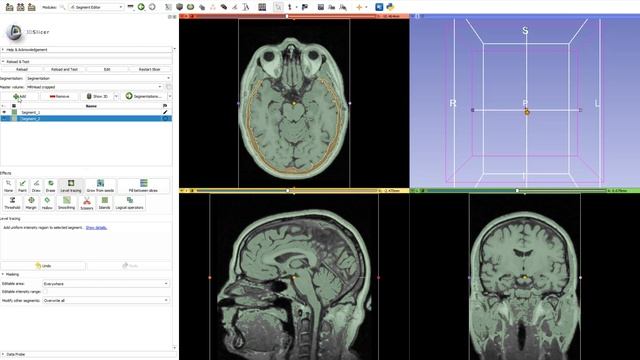Select the Draw effect tool
The image size is (640, 360).
[36, 186]
